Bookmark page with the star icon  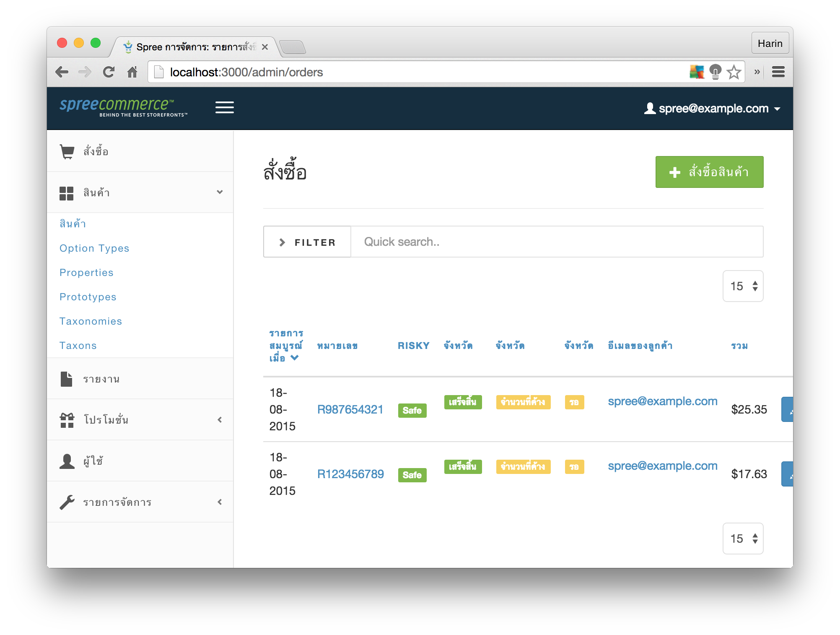(734, 72)
